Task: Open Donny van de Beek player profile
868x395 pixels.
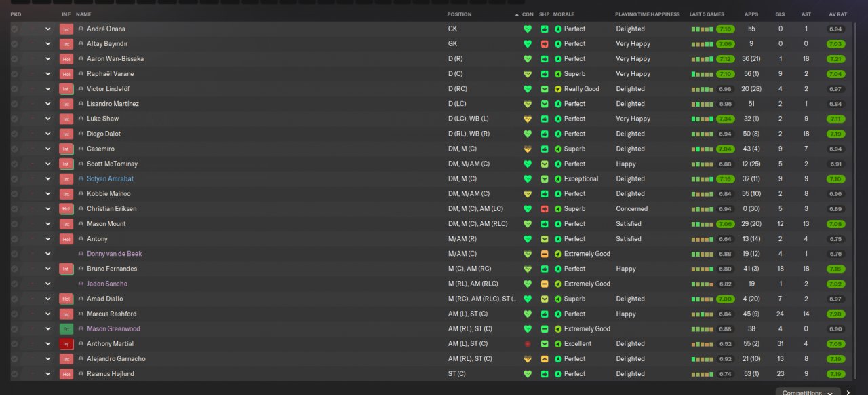Action: coord(114,254)
